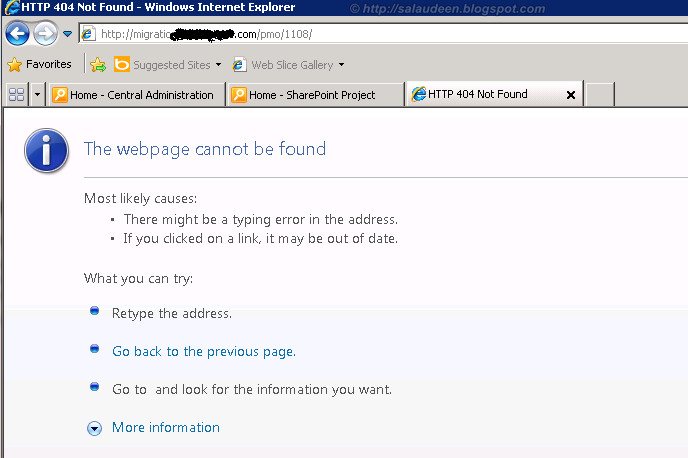
Task: Click the SharePoint Project tab's orange icon
Action: click(x=239, y=95)
